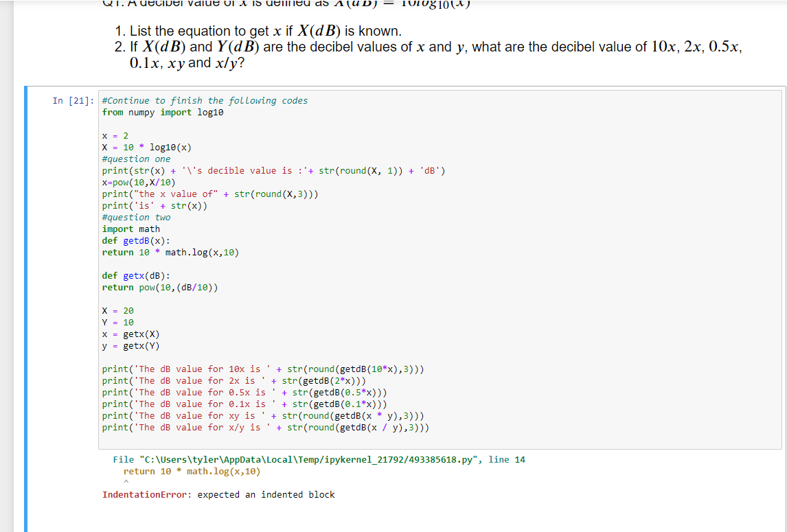Click question 2 text about decibel values of x and y

(428, 55)
